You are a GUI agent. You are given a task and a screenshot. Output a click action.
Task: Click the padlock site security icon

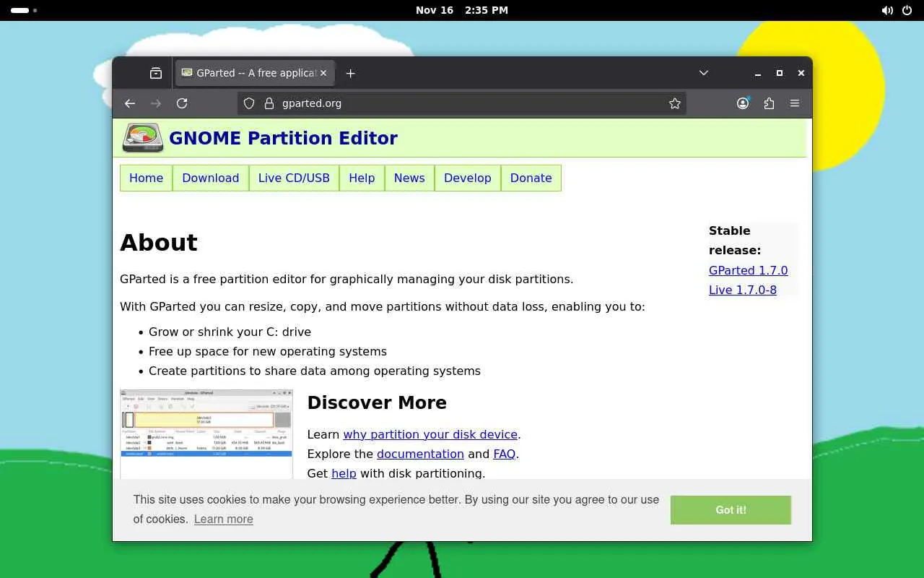point(269,103)
